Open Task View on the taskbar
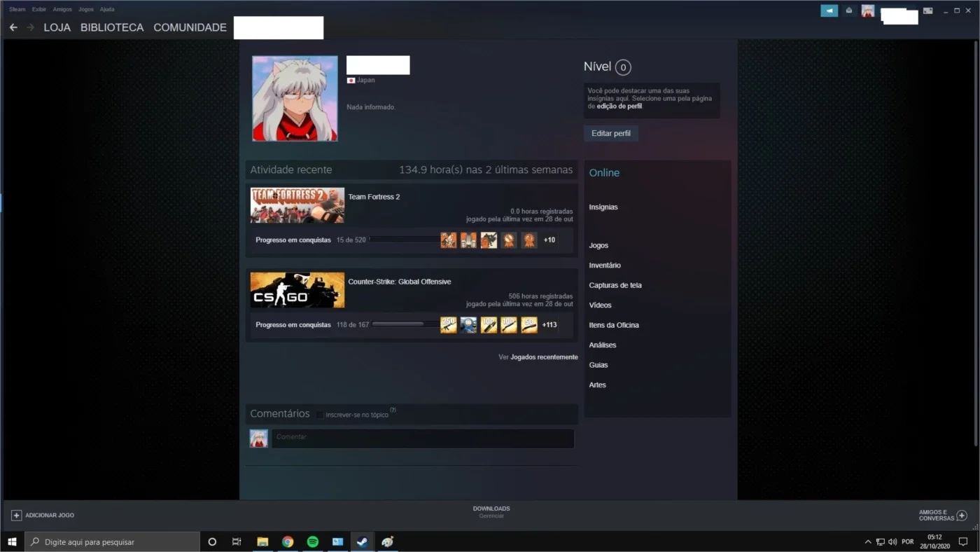 237,541
